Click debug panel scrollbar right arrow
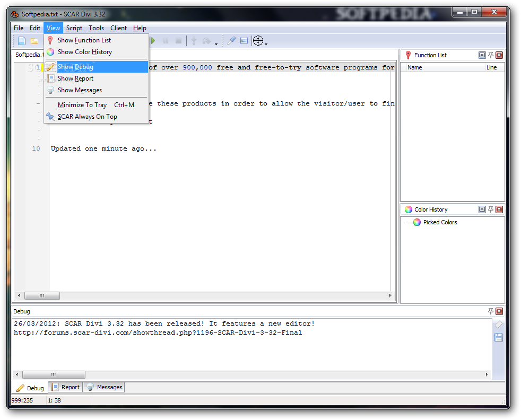Image resolution: width=521 pixels, height=420 pixels. coord(487,374)
